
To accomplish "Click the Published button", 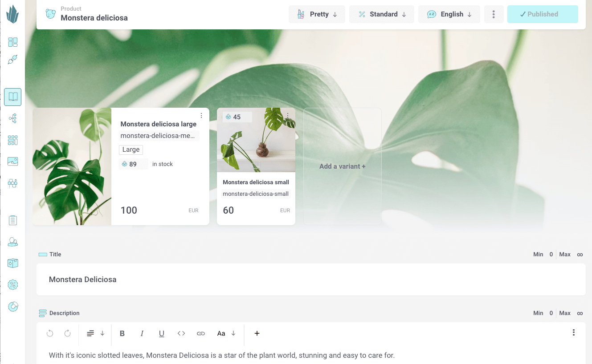I will [543, 14].
